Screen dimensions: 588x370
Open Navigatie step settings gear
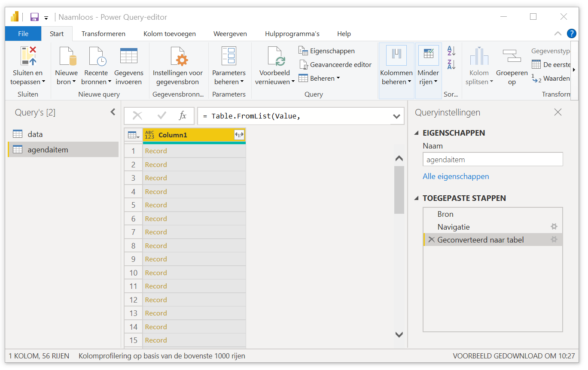coord(554,227)
